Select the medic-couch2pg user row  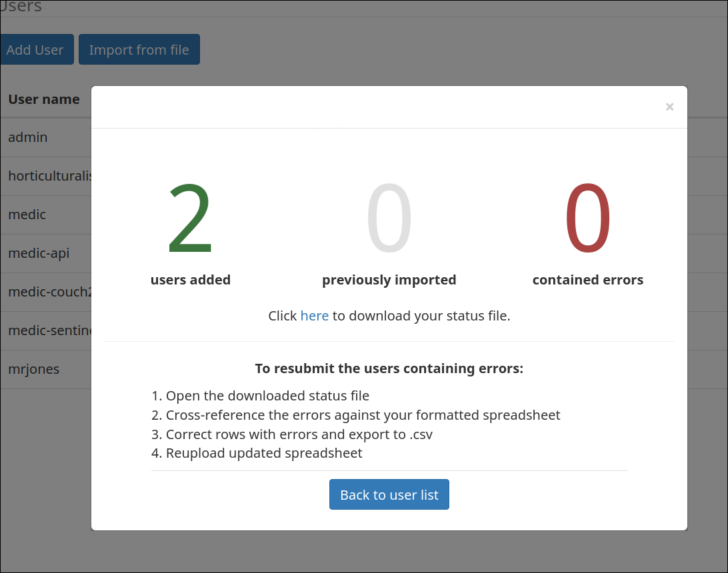[x=45, y=291]
